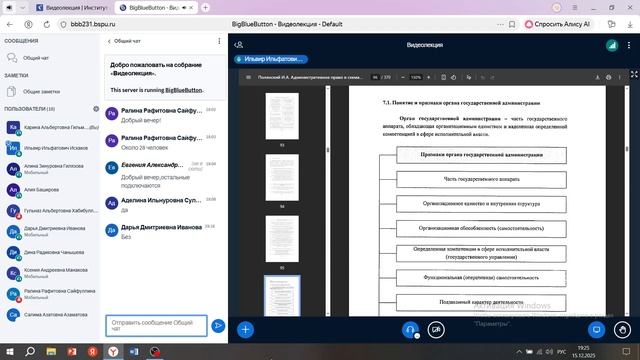Toggle the users and messages side panel
640x360 pixels.
[x=239, y=45]
